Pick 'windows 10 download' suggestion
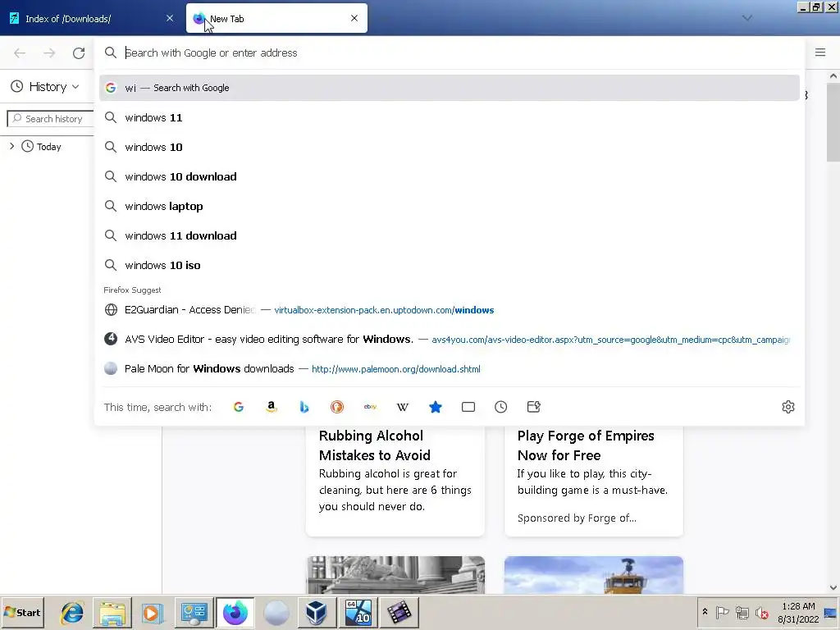This screenshot has width=840, height=630. 449,176
